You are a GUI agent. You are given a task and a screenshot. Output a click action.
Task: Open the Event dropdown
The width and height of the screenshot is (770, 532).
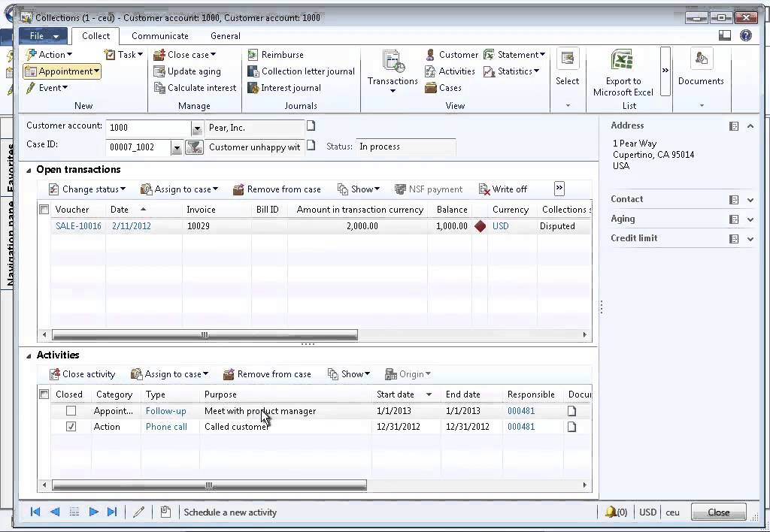47,88
